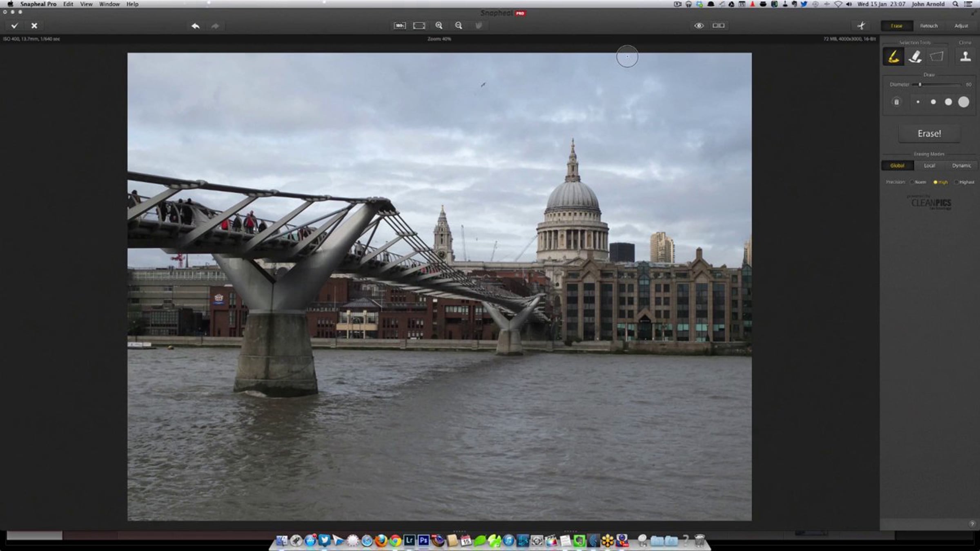Select the marker brush selection tool

(x=893, y=56)
